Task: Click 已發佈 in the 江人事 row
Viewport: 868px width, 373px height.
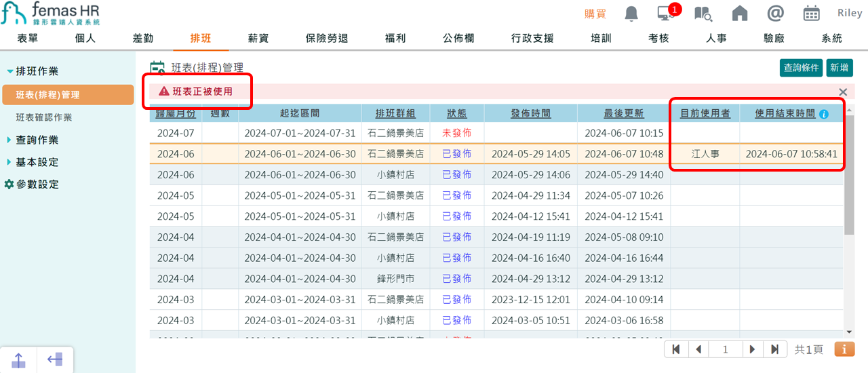Action: tap(456, 155)
